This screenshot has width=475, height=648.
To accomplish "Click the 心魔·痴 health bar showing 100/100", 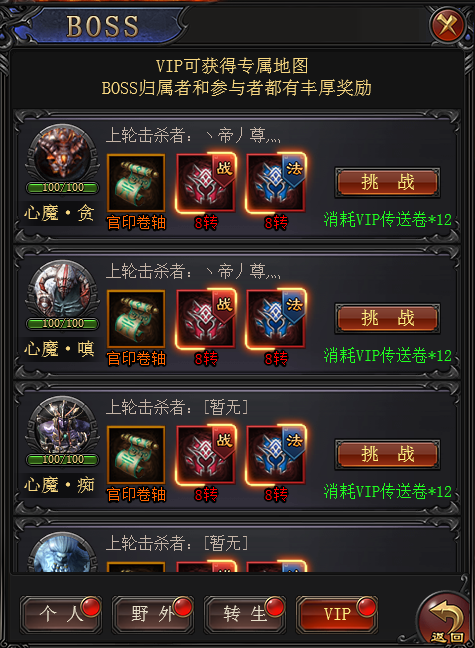I will click(63, 460).
